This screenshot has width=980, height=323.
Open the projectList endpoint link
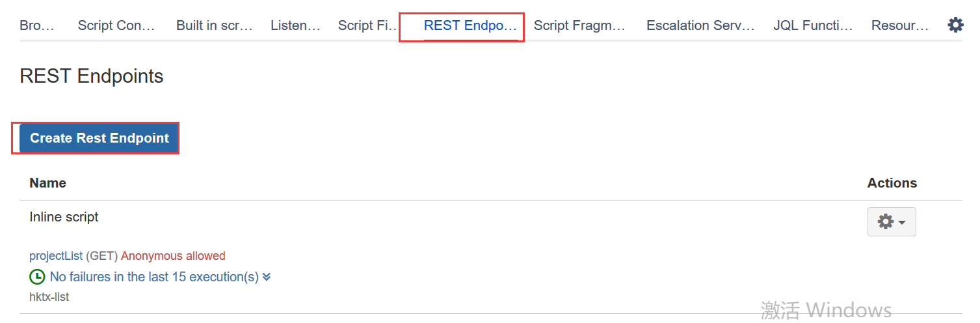[56, 256]
